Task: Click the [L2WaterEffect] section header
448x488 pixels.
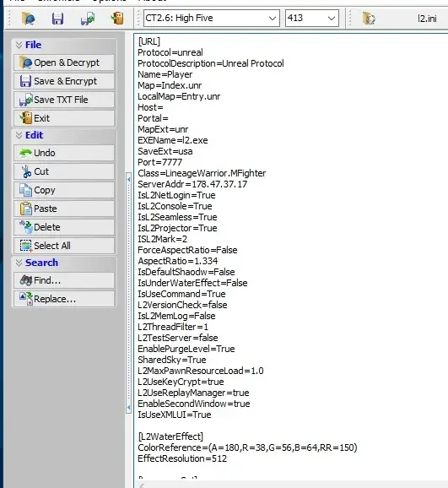Action: pyautogui.click(x=170, y=436)
